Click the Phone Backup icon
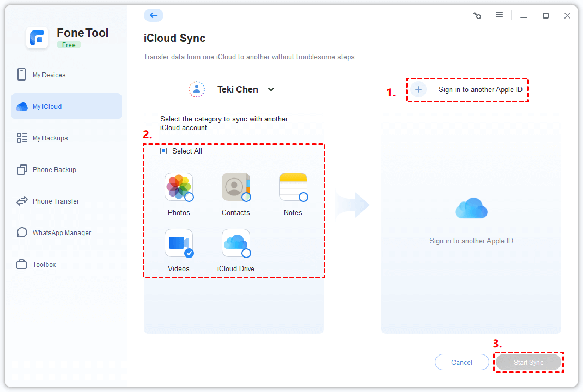Screen dimensions: 583x392 coord(22,169)
